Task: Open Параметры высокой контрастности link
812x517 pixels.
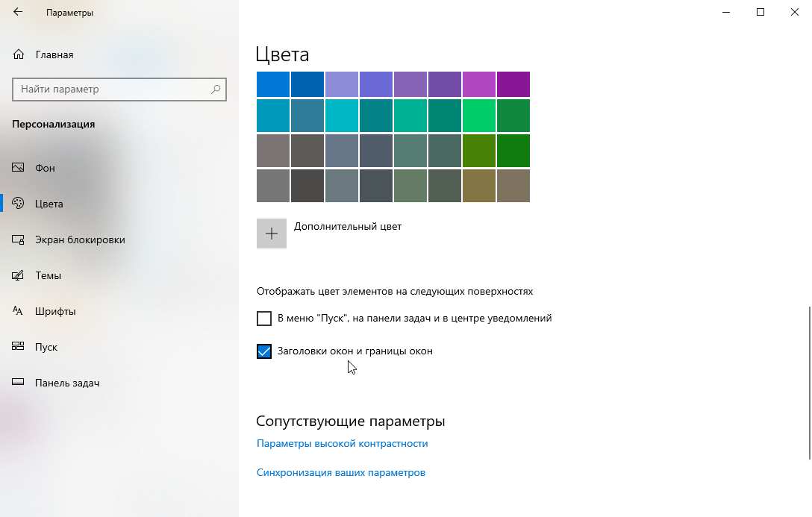Action: (342, 443)
